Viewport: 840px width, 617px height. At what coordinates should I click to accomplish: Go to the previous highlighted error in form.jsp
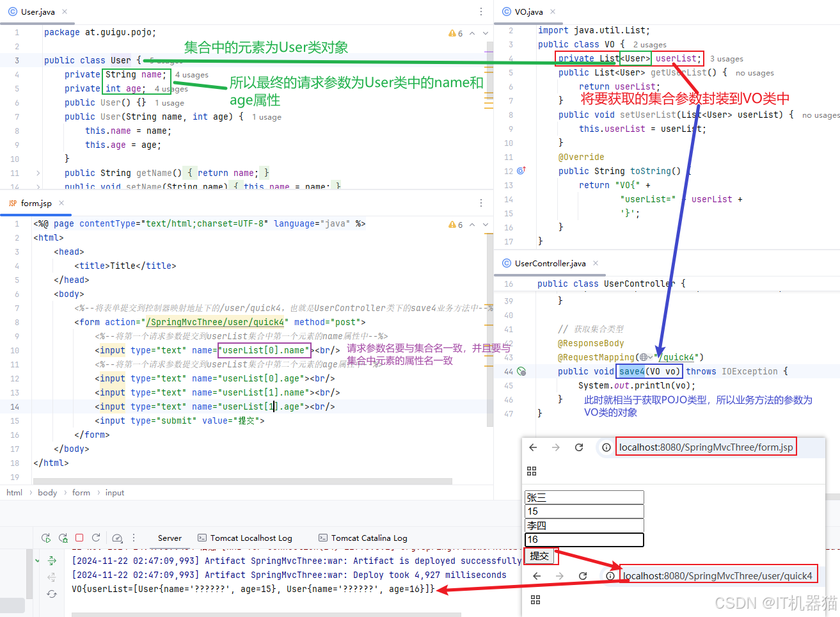[472, 225]
